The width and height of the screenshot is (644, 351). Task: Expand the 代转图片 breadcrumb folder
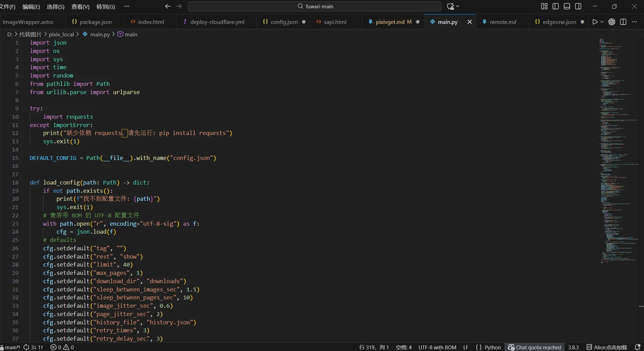pyautogui.click(x=30, y=34)
